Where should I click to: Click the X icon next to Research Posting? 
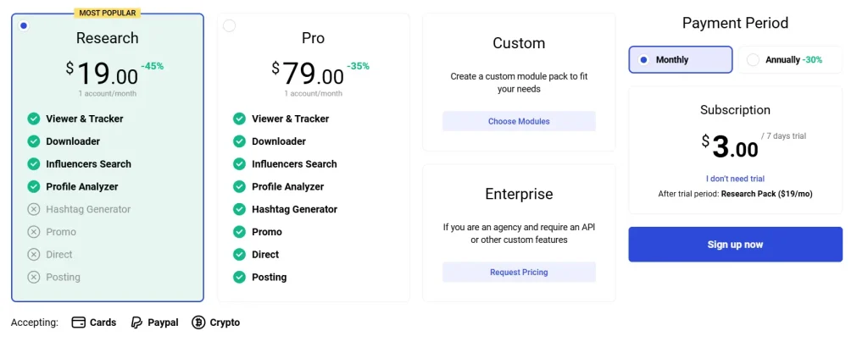coord(34,278)
